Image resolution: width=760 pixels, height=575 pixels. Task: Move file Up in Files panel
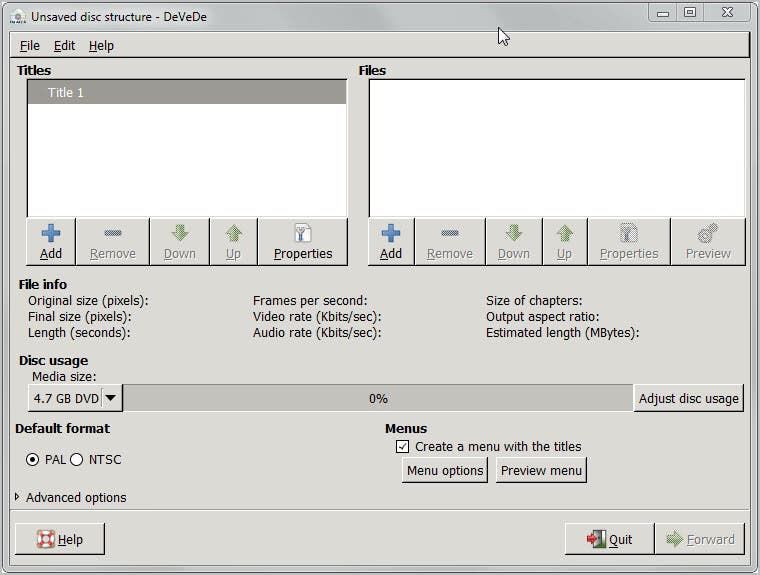click(565, 242)
